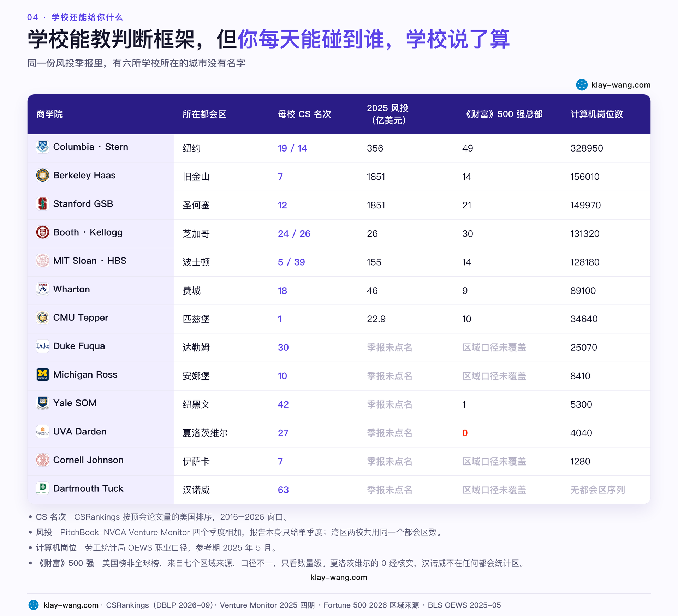This screenshot has height=616, width=678.
Task: Click the Yale SOM shield icon
Action: point(43,403)
